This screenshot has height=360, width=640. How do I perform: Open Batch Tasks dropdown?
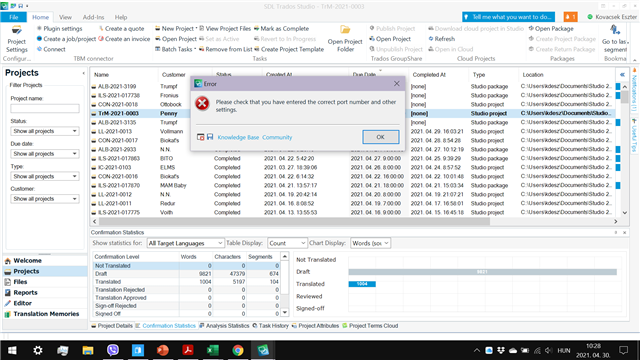[x=175, y=49]
